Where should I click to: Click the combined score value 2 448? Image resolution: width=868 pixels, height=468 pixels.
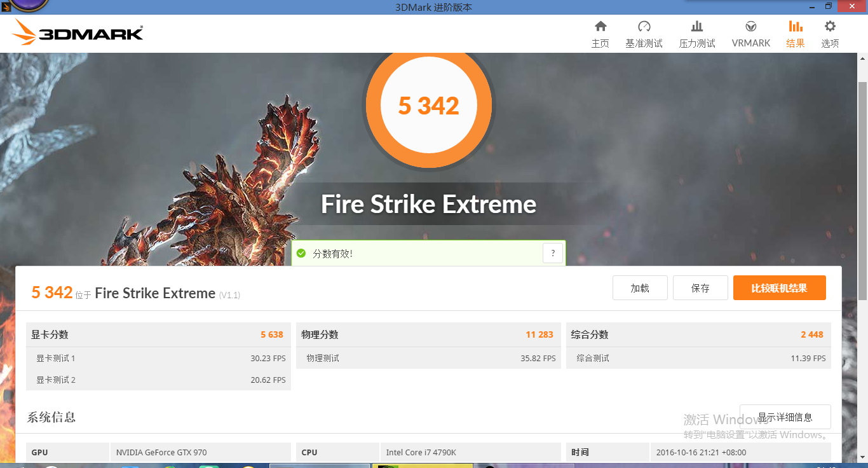pos(812,334)
